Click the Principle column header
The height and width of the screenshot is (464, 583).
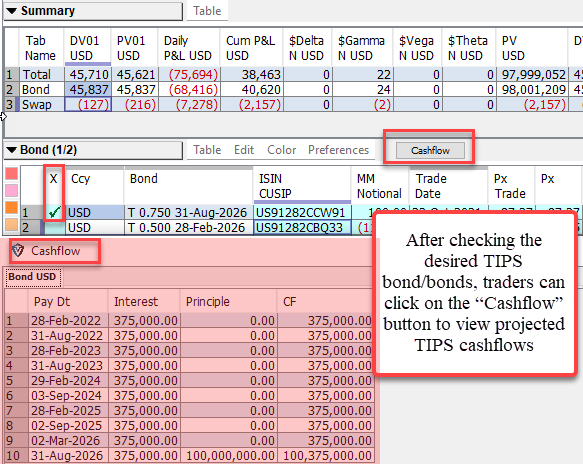point(228,302)
